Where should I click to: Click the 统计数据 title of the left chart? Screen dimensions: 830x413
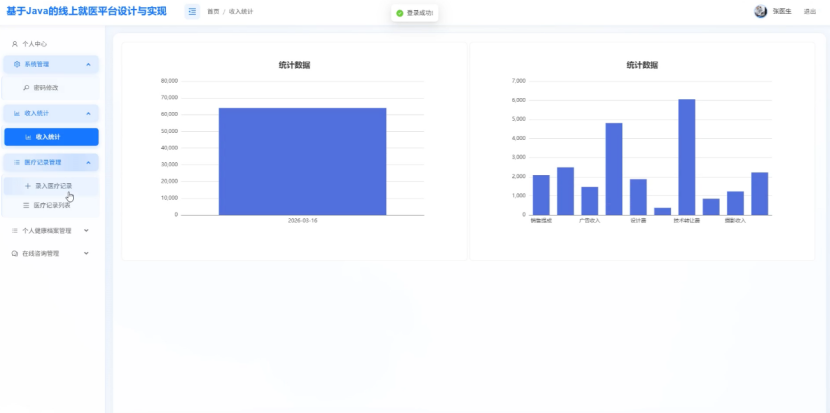294,65
